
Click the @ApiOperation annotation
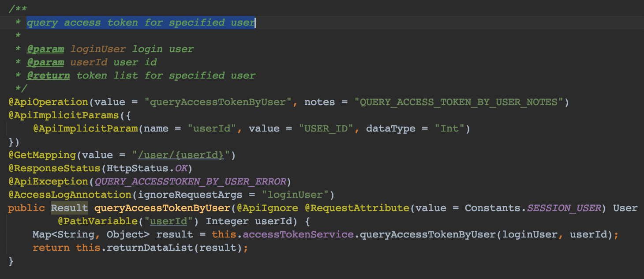48,102
